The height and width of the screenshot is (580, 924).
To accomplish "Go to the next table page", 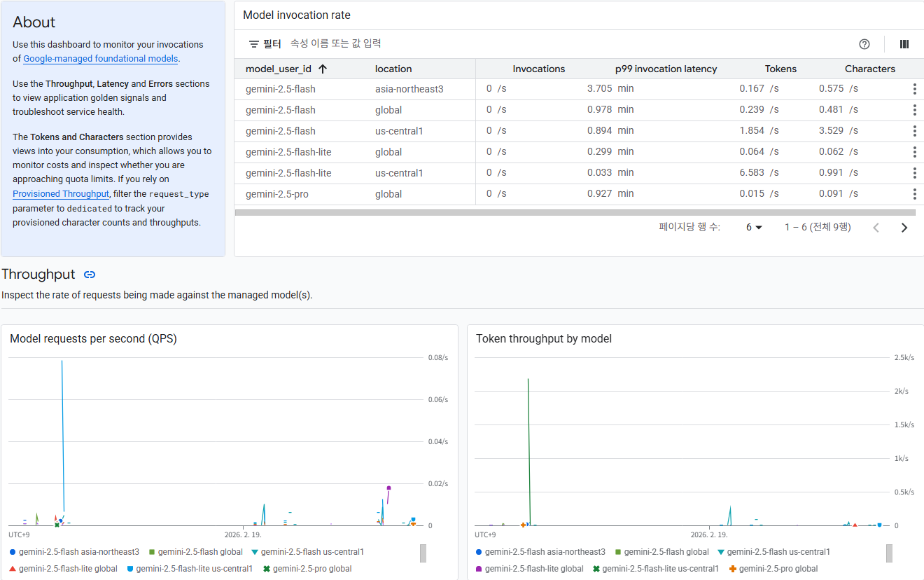I will pyautogui.click(x=904, y=228).
